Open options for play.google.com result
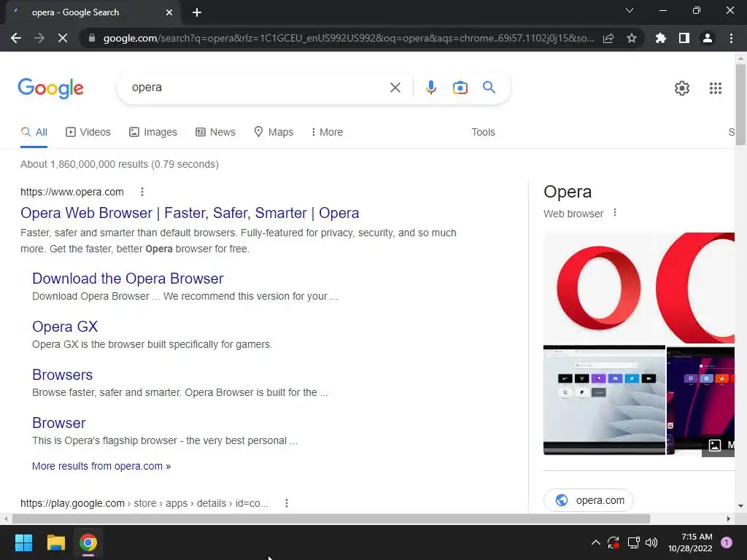This screenshot has width=747, height=560. [286, 503]
